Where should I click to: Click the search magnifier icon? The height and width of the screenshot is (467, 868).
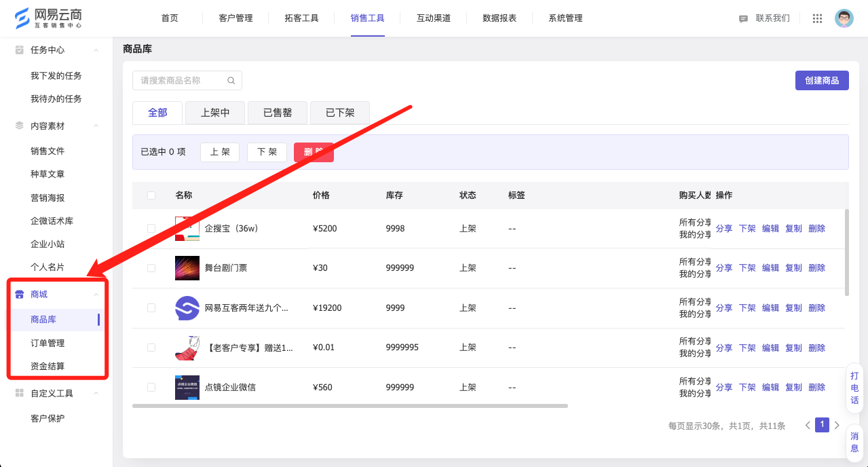pos(231,81)
